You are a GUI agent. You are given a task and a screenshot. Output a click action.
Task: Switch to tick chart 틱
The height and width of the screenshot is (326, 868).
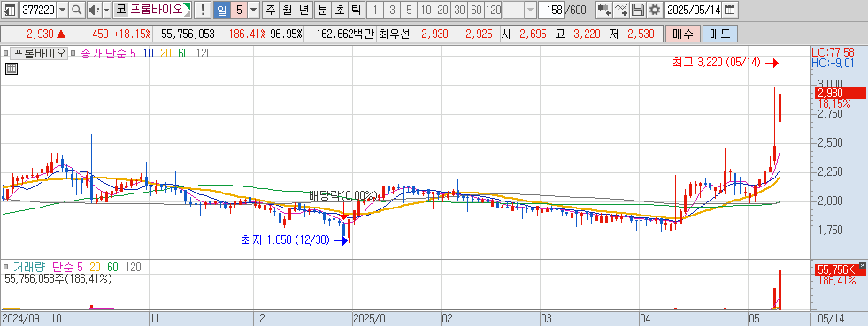coord(356,10)
